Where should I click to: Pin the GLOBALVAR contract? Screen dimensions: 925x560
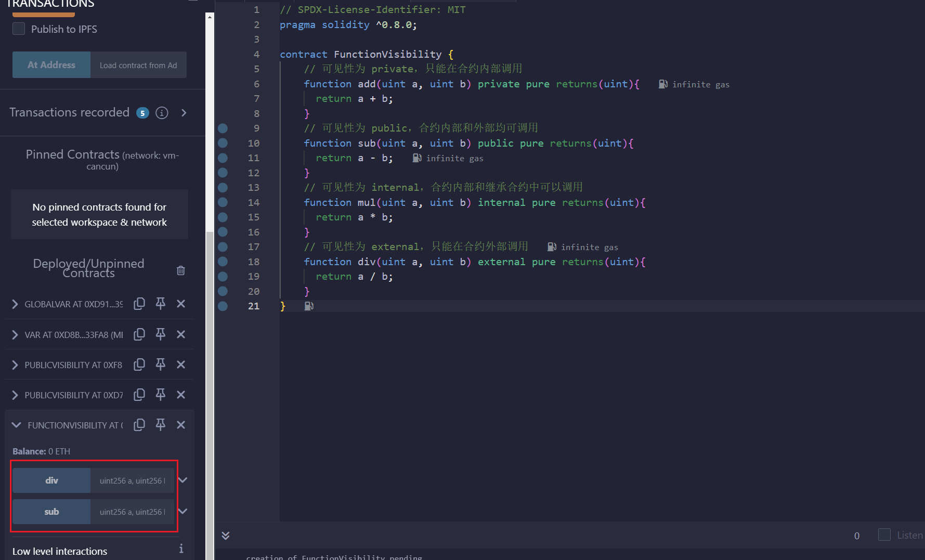pyautogui.click(x=160, y=304)
